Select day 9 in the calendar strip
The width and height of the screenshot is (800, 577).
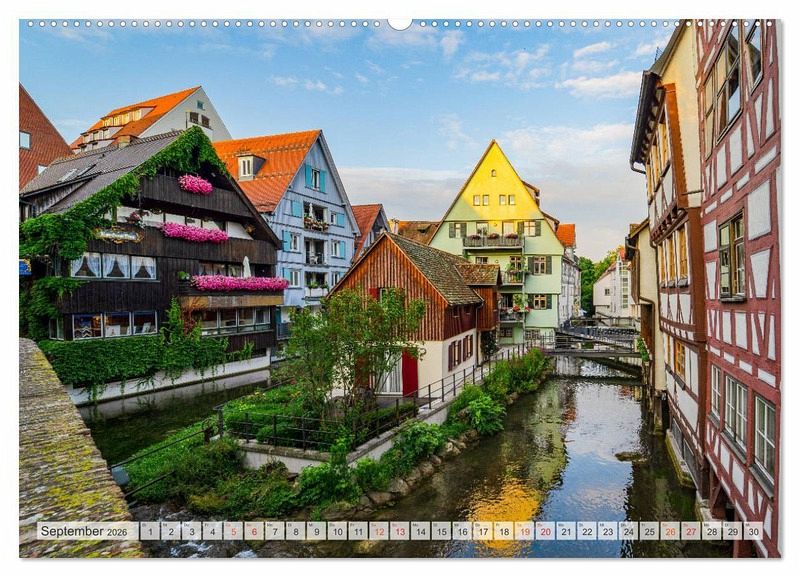coord(316,531)
